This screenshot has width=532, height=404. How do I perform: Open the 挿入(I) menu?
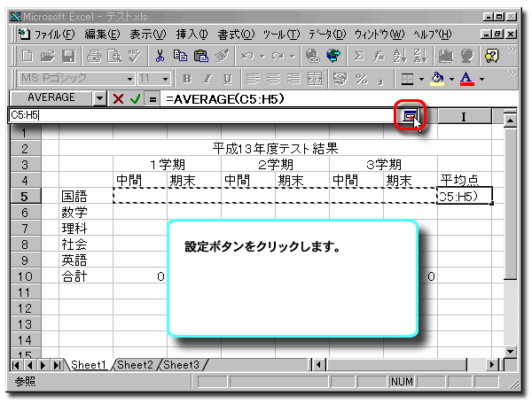pyautogui.click(x=192, y=35)
